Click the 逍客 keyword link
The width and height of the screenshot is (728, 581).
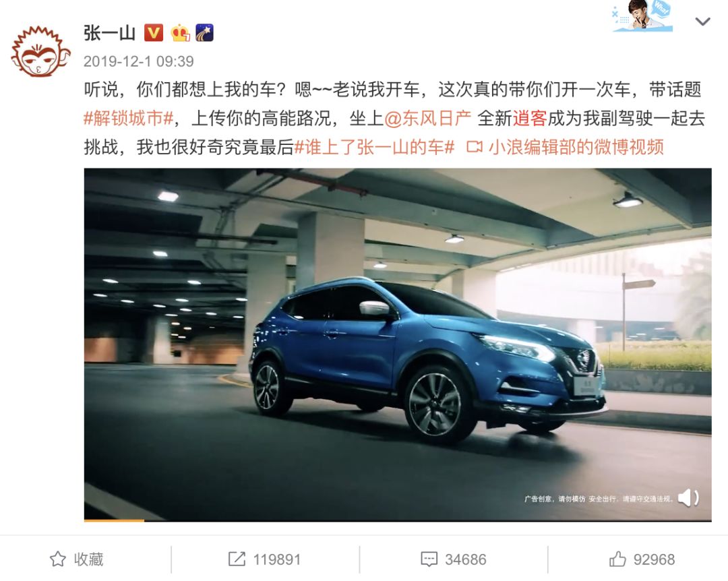pyautogui.click(x=530, y=119)
